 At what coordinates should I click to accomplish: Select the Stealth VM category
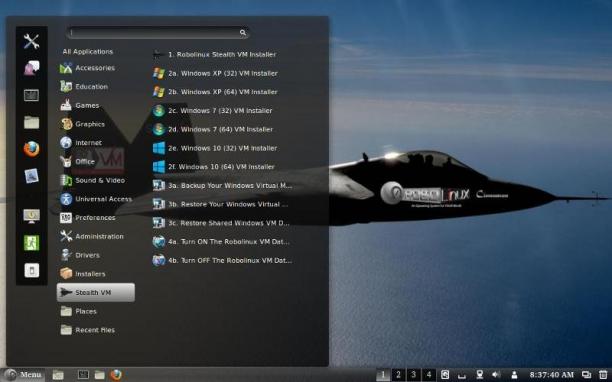96,293
